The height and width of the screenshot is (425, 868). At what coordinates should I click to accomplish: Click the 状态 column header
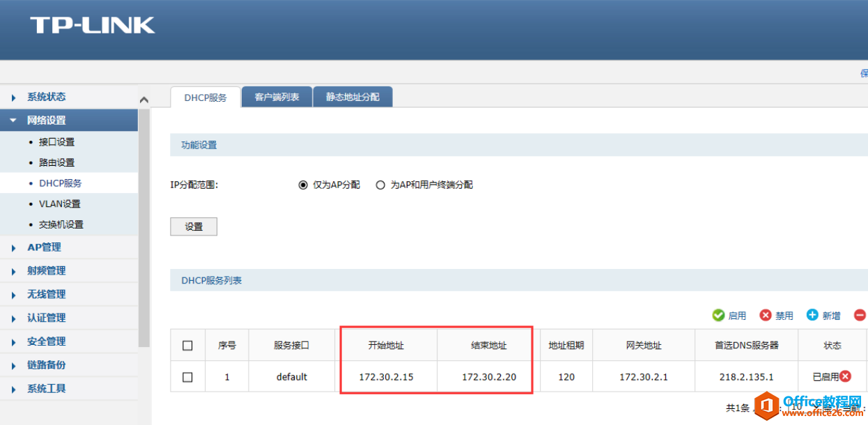point(832,346)
